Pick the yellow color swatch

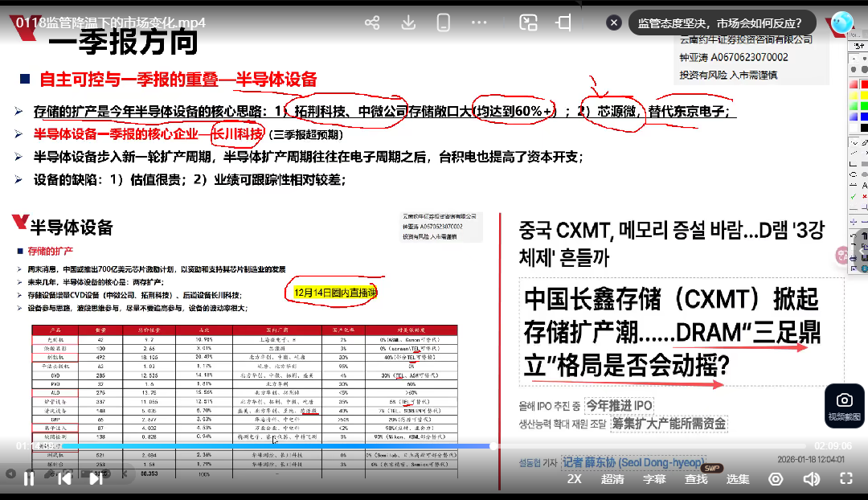pos(864,96)
